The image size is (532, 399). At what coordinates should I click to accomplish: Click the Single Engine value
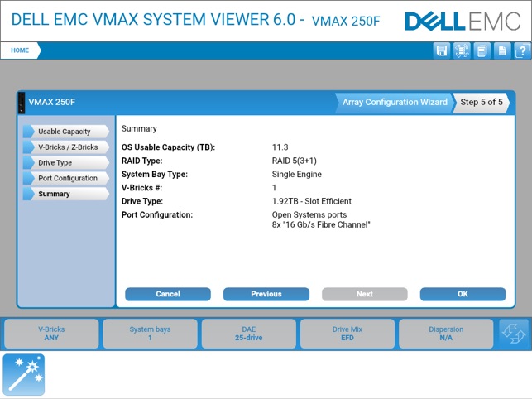[296, 174]
